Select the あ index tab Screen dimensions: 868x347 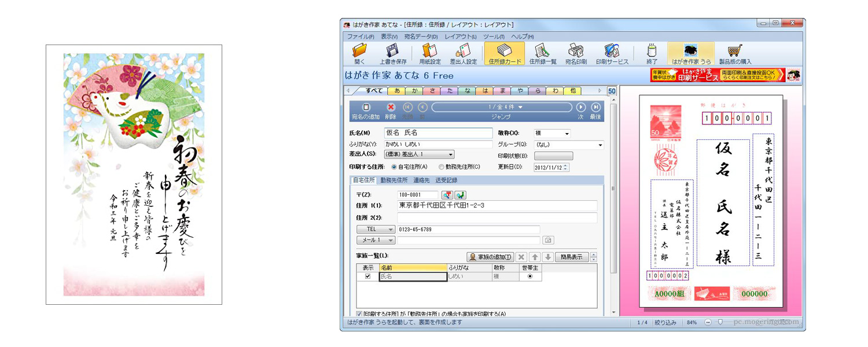[x=396, y=91]
